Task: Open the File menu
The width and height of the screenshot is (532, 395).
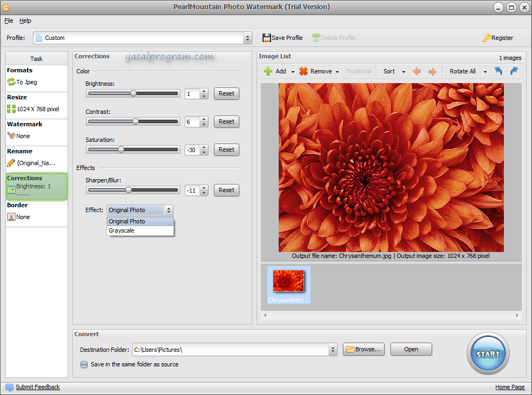Action: [9, 21]
